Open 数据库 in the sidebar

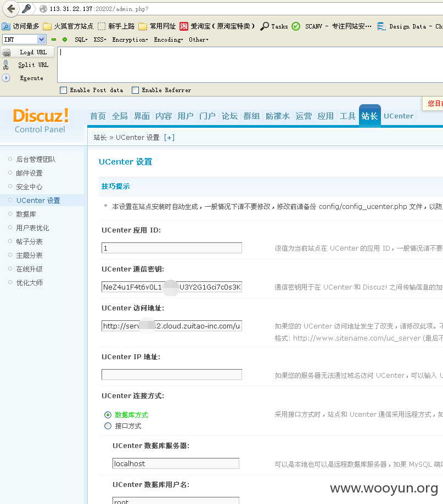point(26,214)
